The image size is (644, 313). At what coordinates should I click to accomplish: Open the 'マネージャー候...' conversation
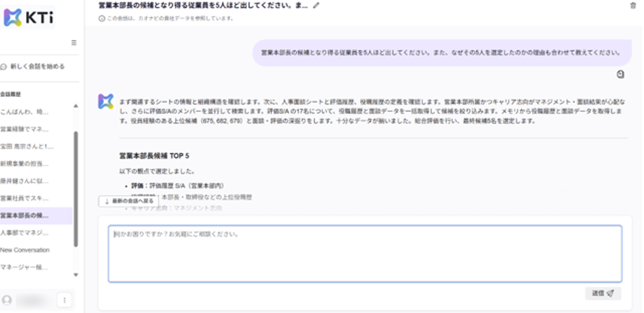[25, 267]
